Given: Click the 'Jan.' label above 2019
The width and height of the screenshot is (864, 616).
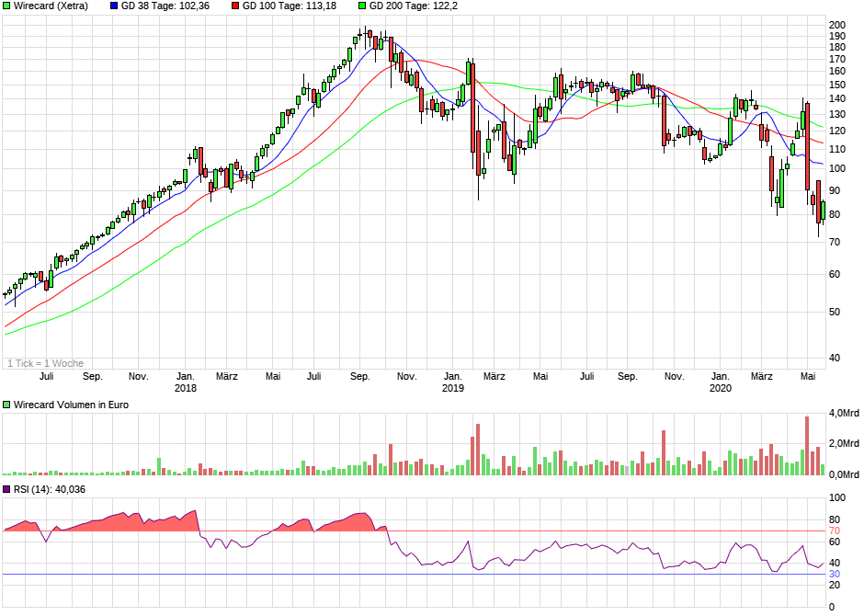Looking at the screenshot, I should pos(453,376).
